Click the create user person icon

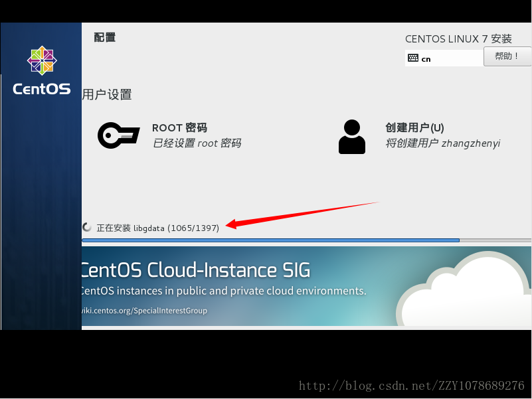pos(352,137)
